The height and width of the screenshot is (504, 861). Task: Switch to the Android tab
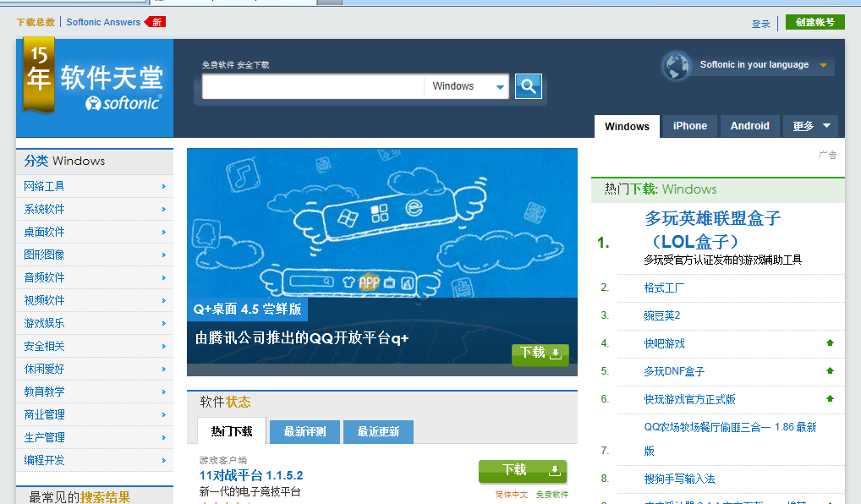(x=750, y=126)
